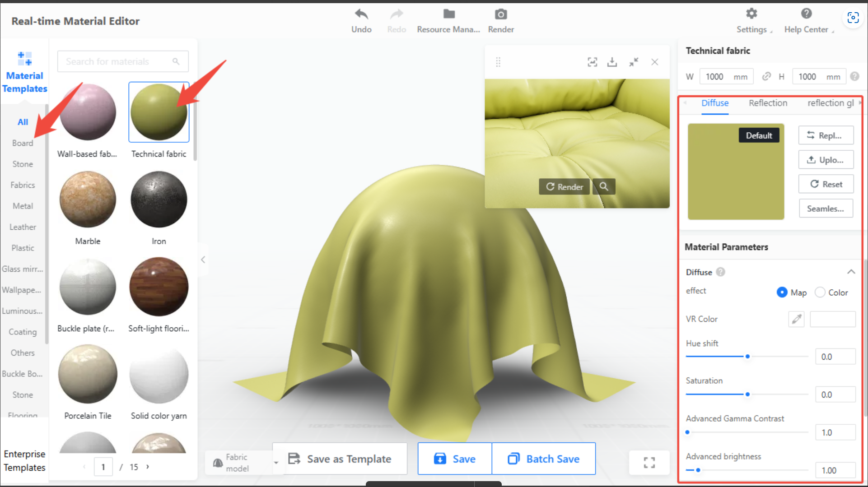868x487 pixels.
Task: Click the Batch Save button
Action: point(544,459)
